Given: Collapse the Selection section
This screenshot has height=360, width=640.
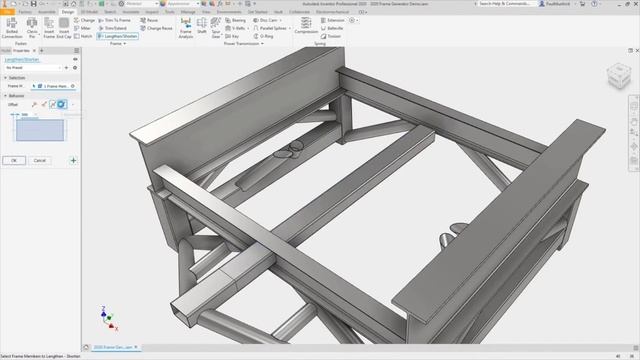Looking at the screenshot, I should coord(6,78).
